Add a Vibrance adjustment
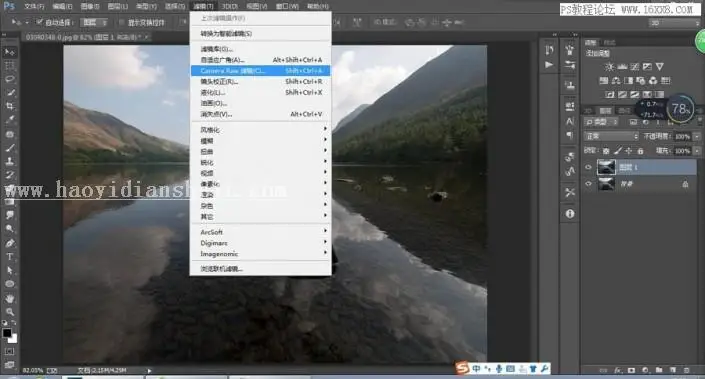 point(659,67)
